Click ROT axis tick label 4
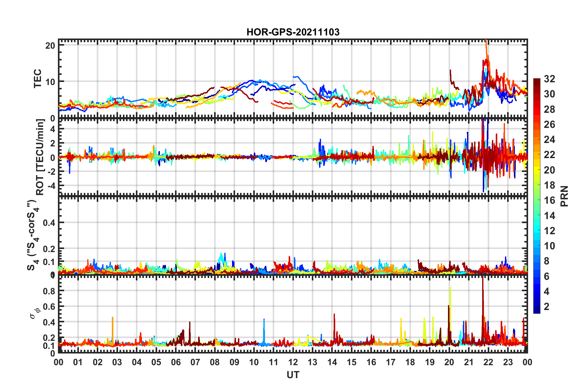Screen dimensions: 586x392 tap(53, 129)
